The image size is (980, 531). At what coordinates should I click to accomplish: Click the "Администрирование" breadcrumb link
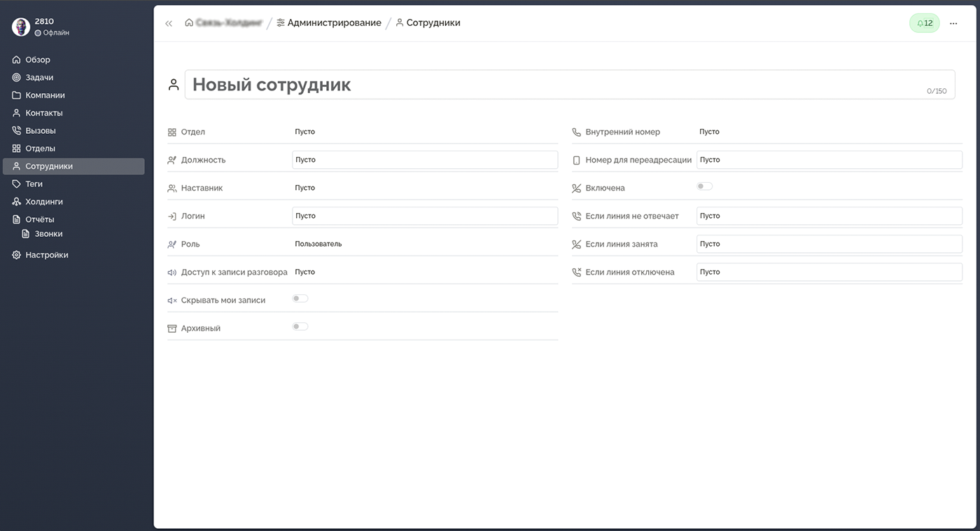(334, 23)
